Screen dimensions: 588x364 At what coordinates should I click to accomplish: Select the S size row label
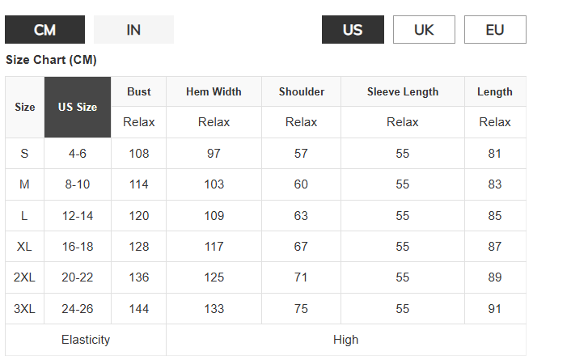point(25,154)
